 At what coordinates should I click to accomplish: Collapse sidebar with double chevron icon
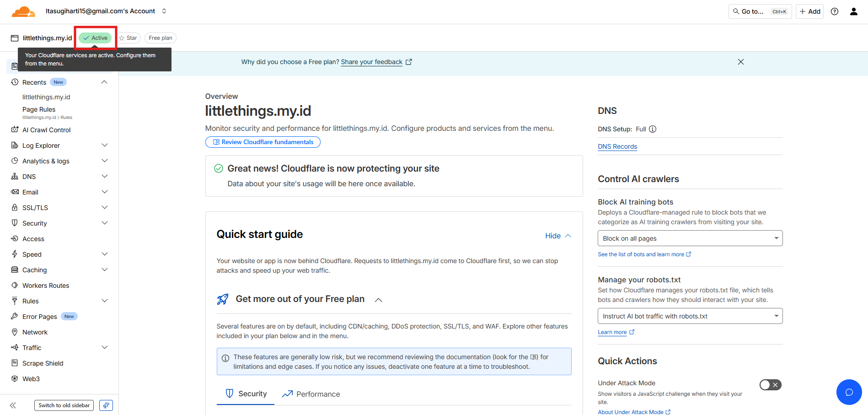13,405
